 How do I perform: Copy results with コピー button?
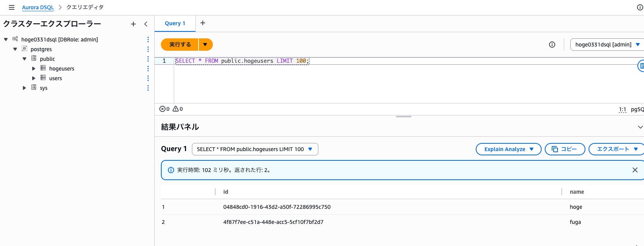[x=565, y=149]
